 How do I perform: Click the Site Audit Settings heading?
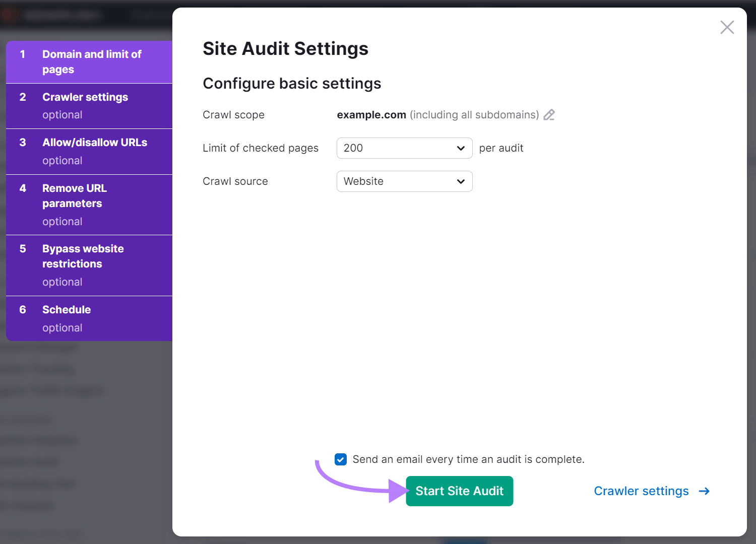(x=285, y=48)
